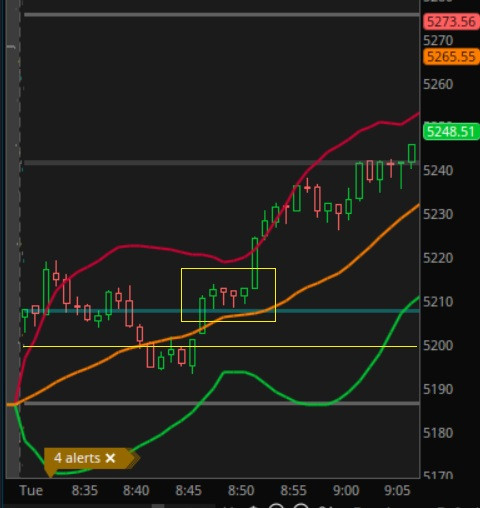Click the 8:55 time axis label
The width and height of the screenshot is (480, 508).
coord(293,491)
